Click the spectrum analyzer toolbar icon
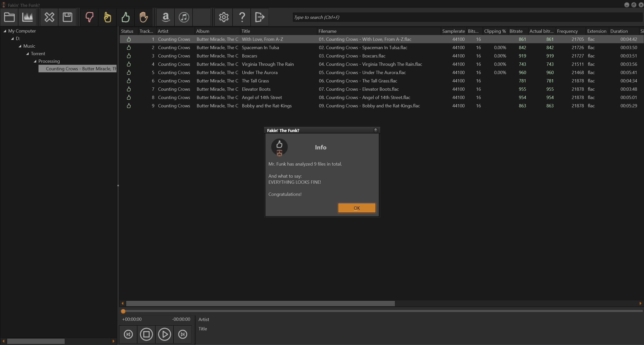This screenshot has height=345, width=644. pos(27,17)
